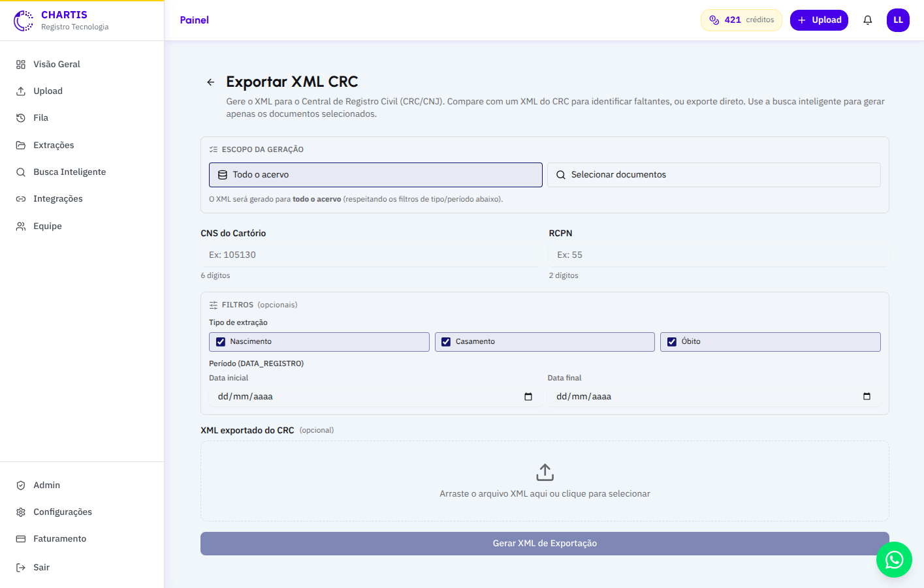The image size is (924, 588).
Task: Click the XML drop zone text
Action: (545, 494)
